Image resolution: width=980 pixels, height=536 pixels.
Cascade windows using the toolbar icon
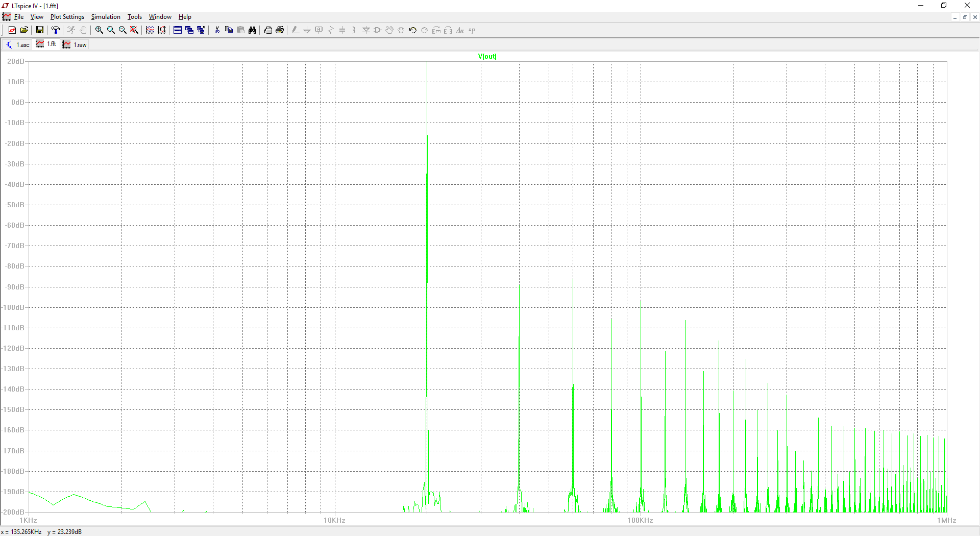pyautogui.click(x=189, y=30)
